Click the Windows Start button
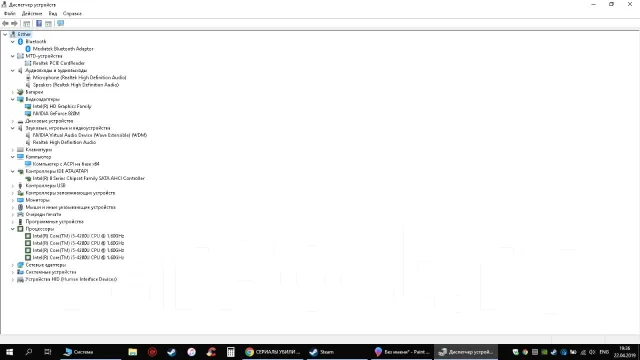Viewport: 640px width, 360px height. (x=9, y=352)
